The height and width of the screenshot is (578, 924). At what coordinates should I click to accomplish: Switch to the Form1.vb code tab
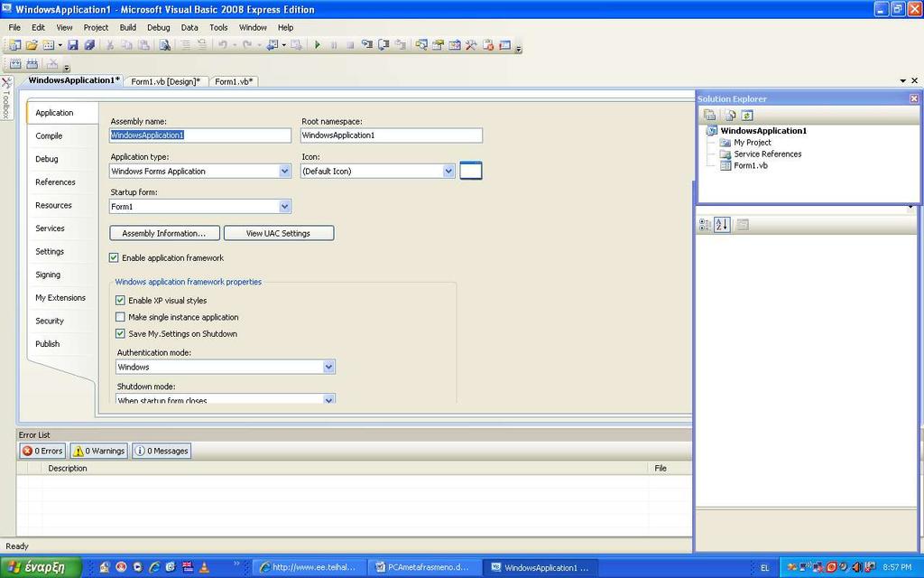click(234, 81)
